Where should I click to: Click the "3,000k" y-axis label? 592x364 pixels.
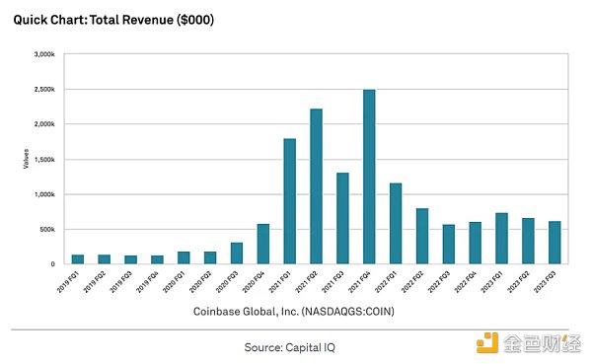point(44,54)
